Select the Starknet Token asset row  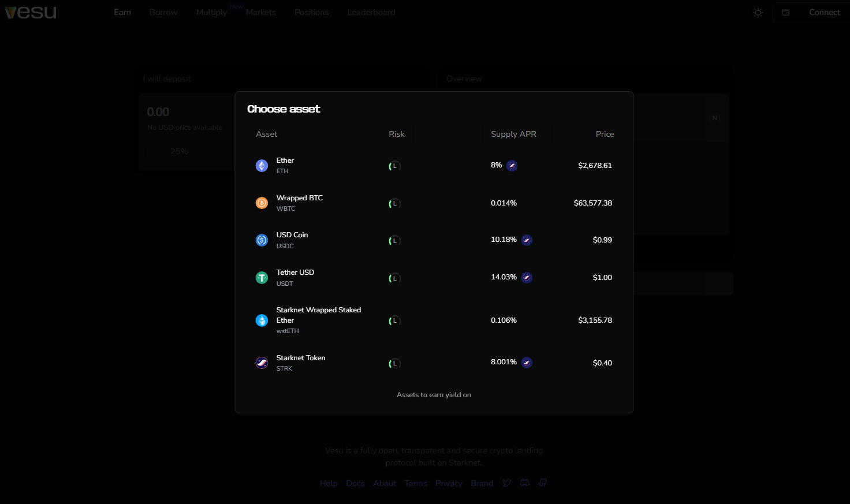[434, 363]
